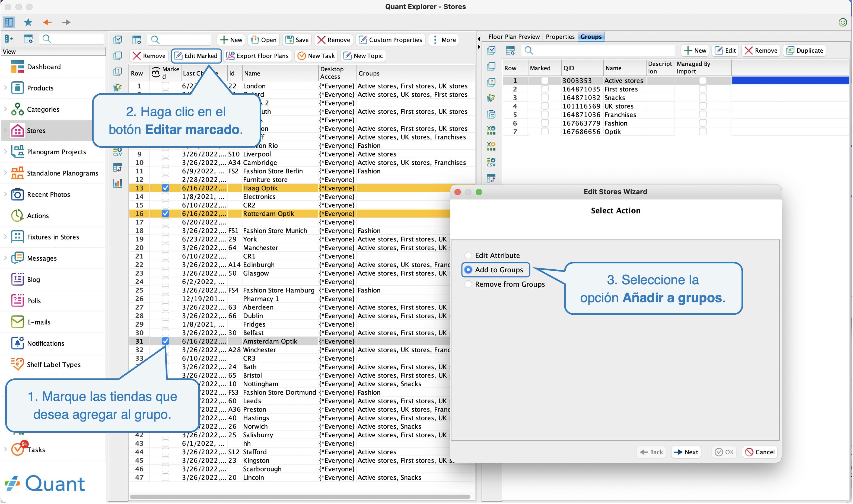Mark the checkbox for Liverpool row
Viewport: 853px width, 504px height.
click(165, 154)
